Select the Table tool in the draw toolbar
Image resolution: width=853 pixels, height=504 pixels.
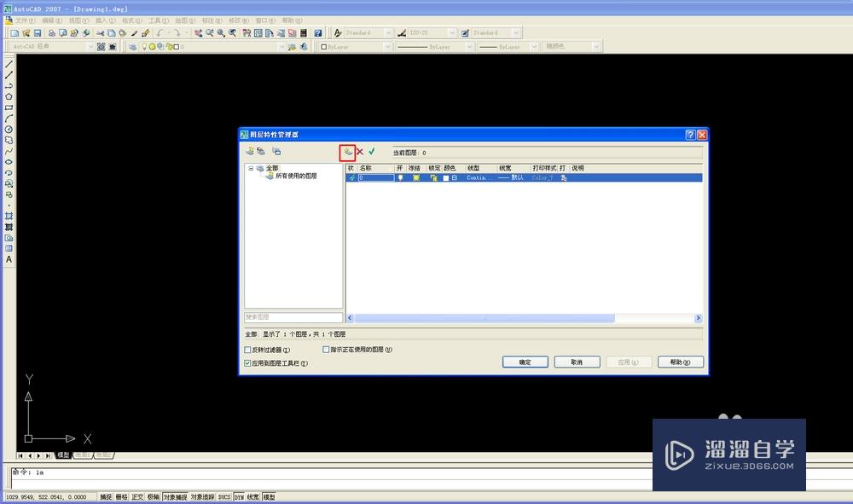point(9,249)
